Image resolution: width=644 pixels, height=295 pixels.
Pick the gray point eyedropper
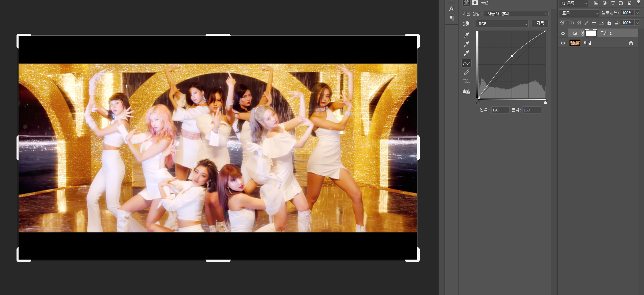466,44
